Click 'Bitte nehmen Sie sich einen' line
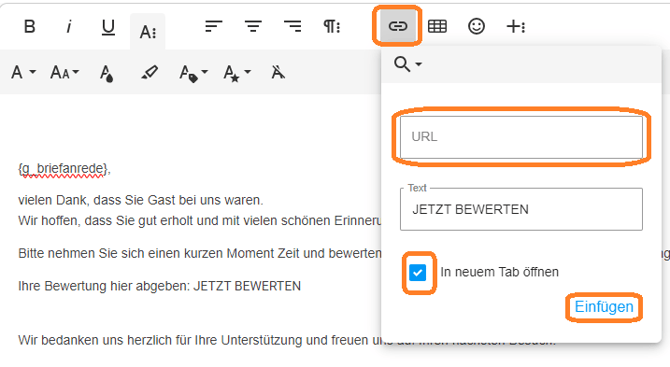 click(200, 253)
